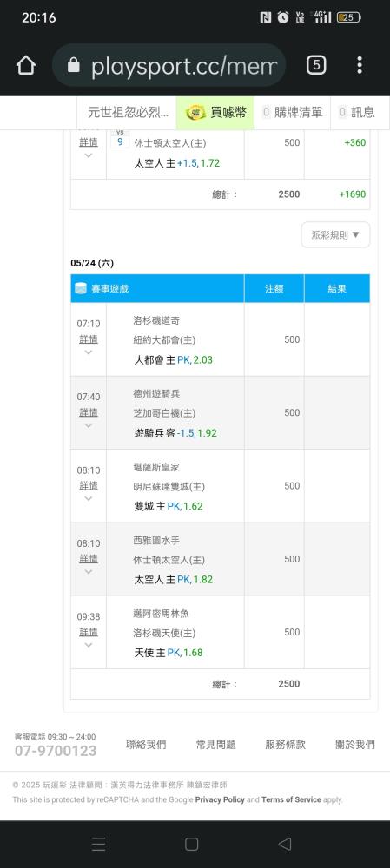390x868 pixels.
Task: Open the 訊息 tab
Action: click(356, 113)
